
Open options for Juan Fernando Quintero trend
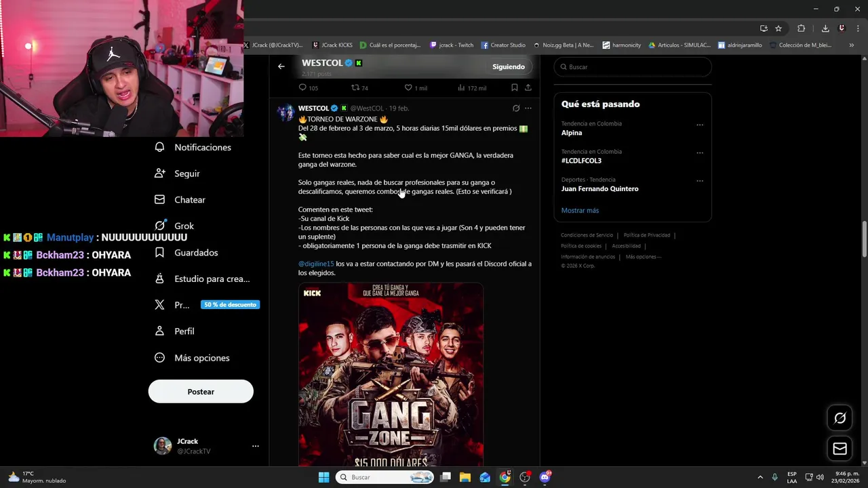coord(700,181)
